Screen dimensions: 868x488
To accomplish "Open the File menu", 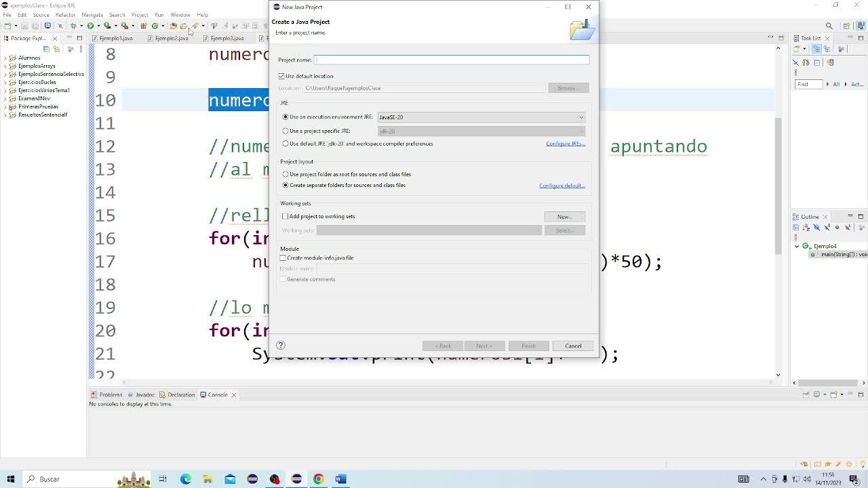I will (x=7, y=15).
